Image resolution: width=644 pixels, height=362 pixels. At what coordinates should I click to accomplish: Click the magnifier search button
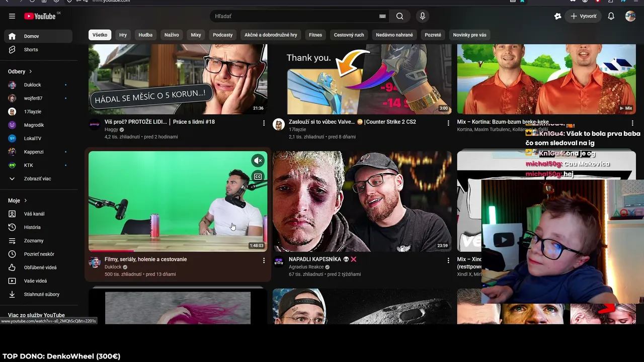pos(399,16)
